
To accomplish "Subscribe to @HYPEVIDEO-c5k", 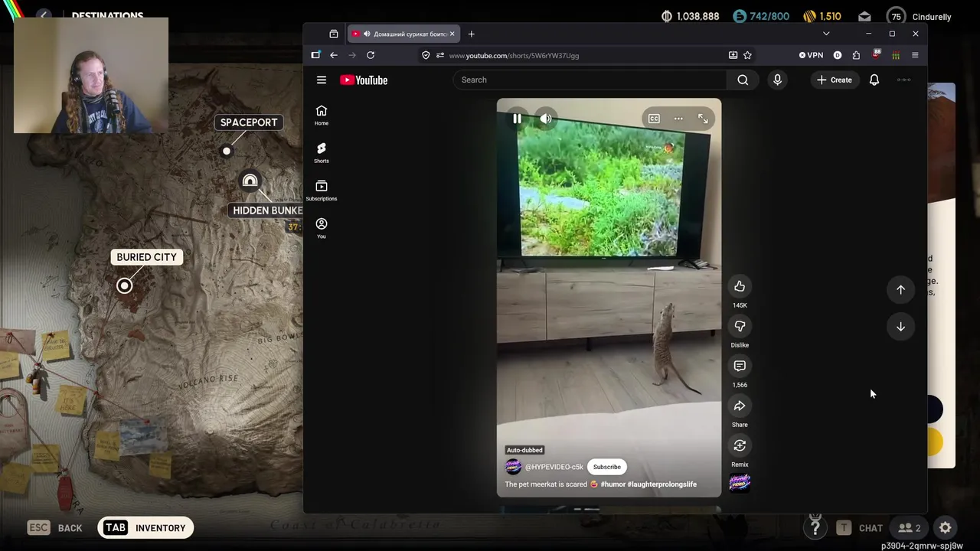I will (606, 467).
